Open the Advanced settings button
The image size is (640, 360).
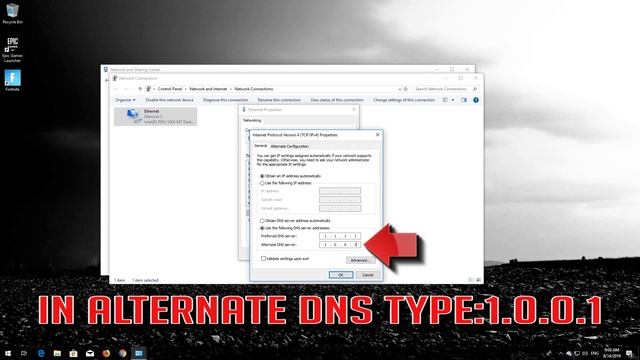click(360, 260)
